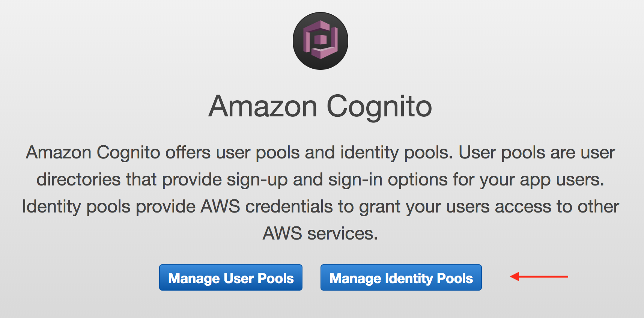Click the word Amazon in the heading
The width and height of the screenshot is (644, 318).
pyautogui.click(x=263, y=107)
